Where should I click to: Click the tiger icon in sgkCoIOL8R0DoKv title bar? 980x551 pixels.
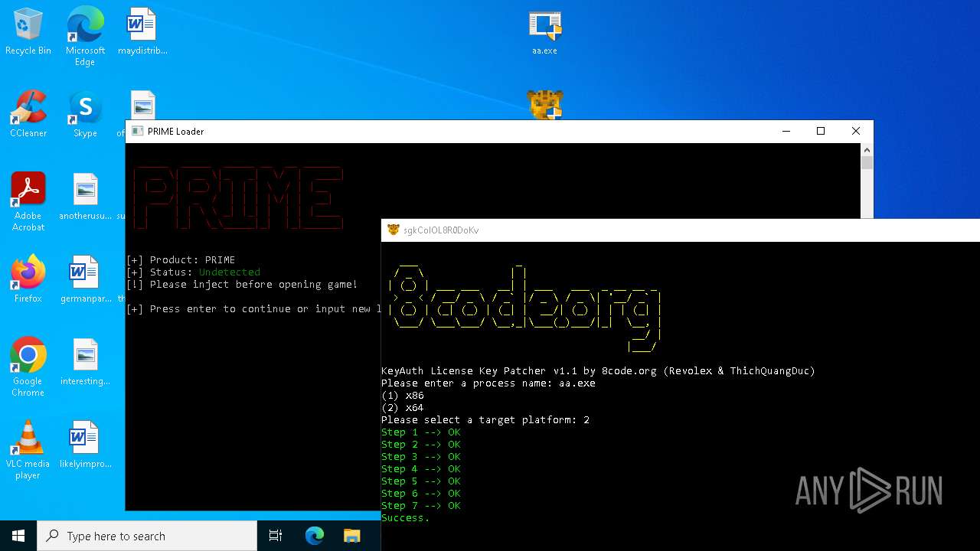click(393, 230)
